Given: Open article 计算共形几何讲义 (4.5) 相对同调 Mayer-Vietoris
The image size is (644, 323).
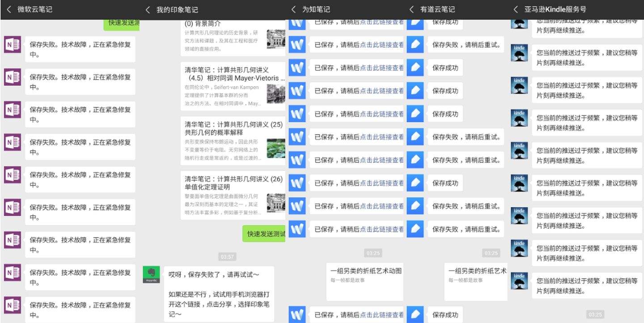Looking at the screenshot, I should 233,87.
